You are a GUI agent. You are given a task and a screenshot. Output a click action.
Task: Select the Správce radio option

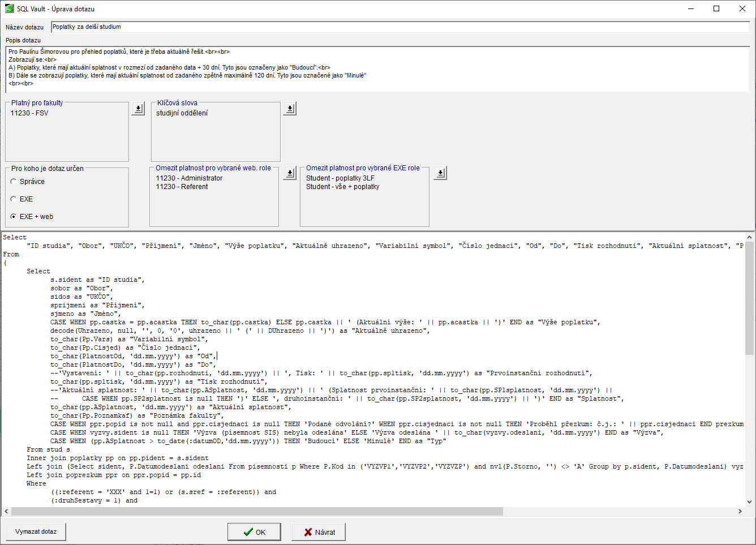pyautogui.click(x=14, y=182)
